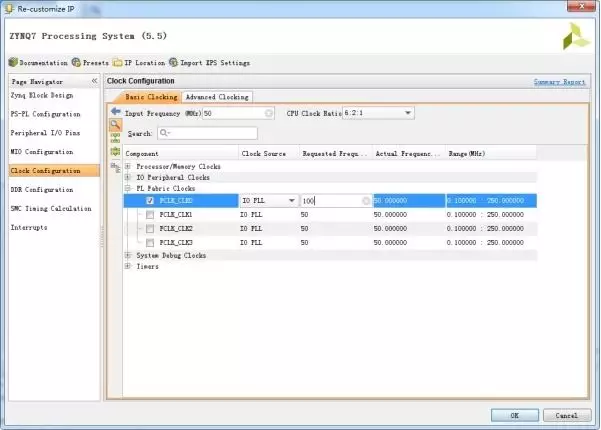The width and height of the screenshot is (601, 430).
Task: Open the DDR Configuration page
Action: (x=42, y=189)
